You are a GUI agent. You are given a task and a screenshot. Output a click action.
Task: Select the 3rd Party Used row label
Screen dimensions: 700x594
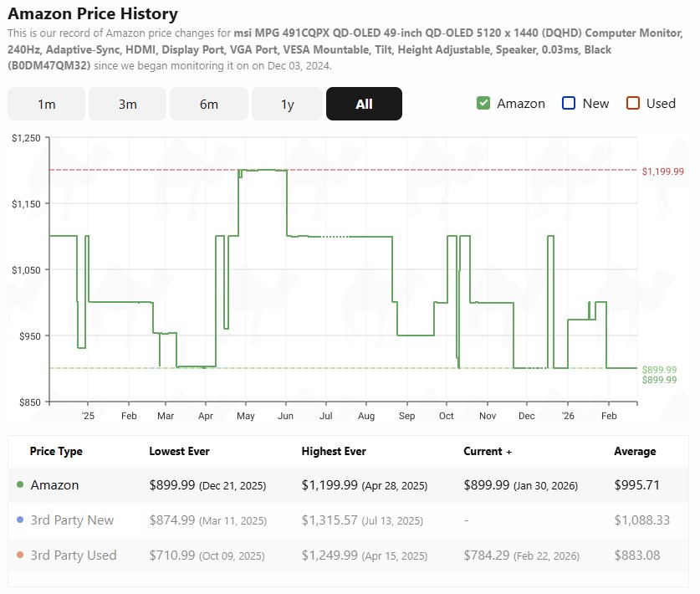coord(74,556)
